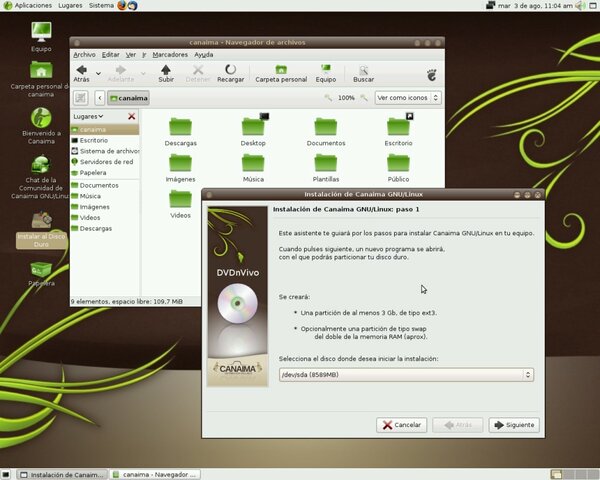600x480 pixels.
Task: Launch Firefox from the top panel
Action: [x=122, y=5]
